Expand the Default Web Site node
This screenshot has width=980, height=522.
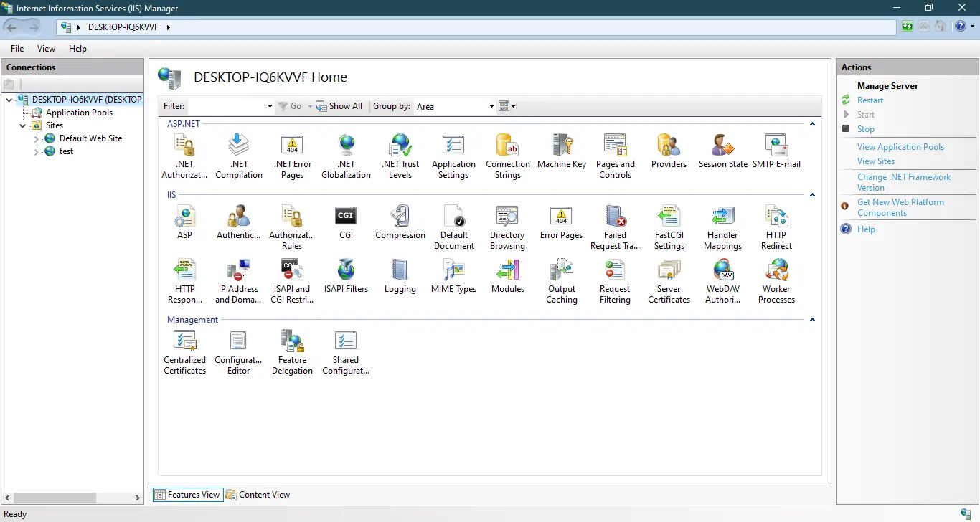point(37,138)
